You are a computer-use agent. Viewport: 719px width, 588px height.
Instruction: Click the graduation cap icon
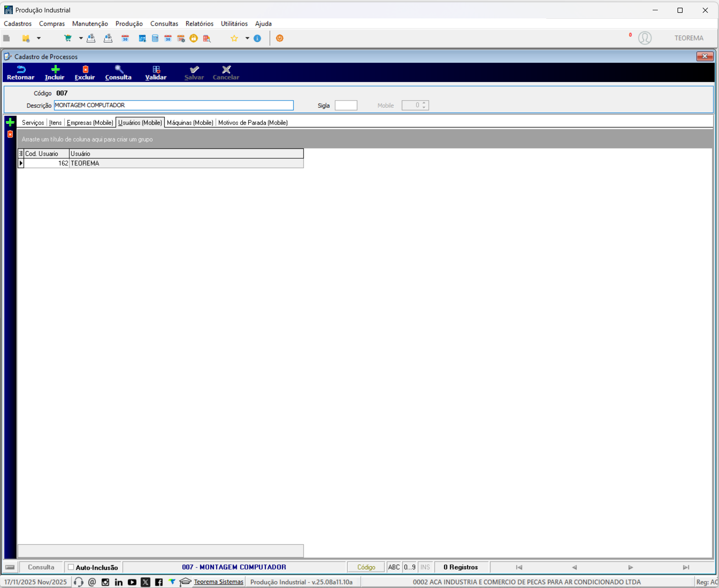click(x=185, y=582)
